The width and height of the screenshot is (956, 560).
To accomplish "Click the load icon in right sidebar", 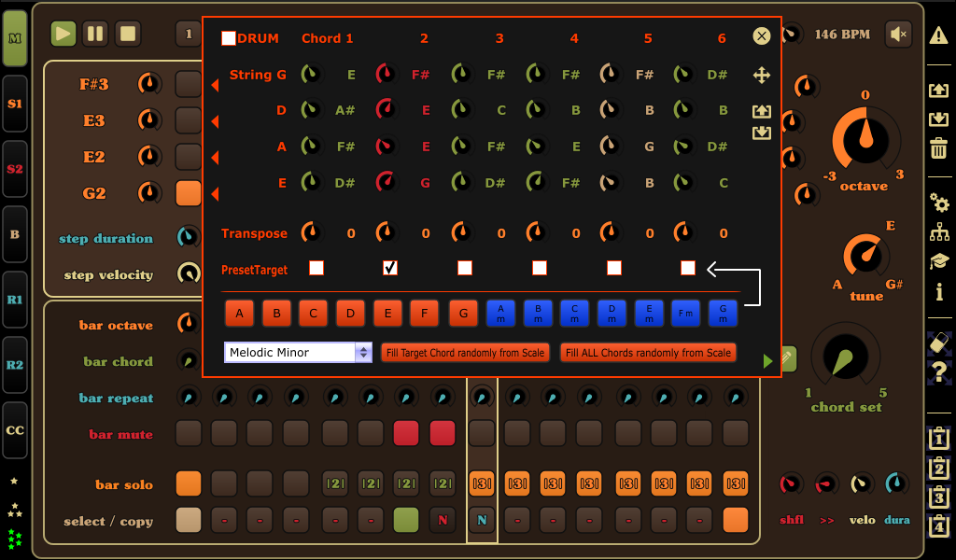I will point(939,91).
